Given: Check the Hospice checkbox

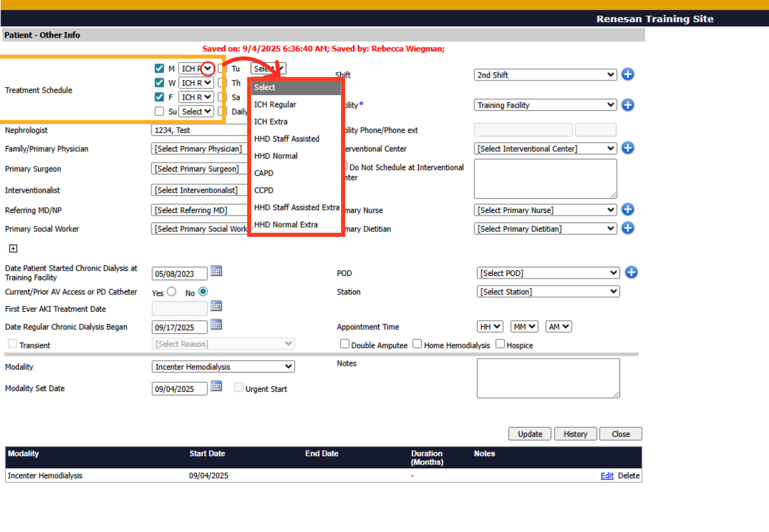Looking at the screenshot, I should coord(500,344).
